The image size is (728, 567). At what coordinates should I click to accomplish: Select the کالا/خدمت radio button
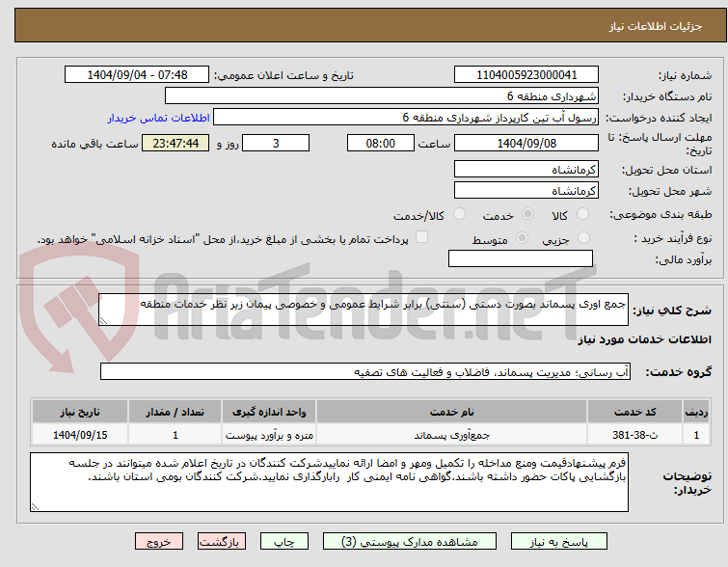(x=459, y=214)
